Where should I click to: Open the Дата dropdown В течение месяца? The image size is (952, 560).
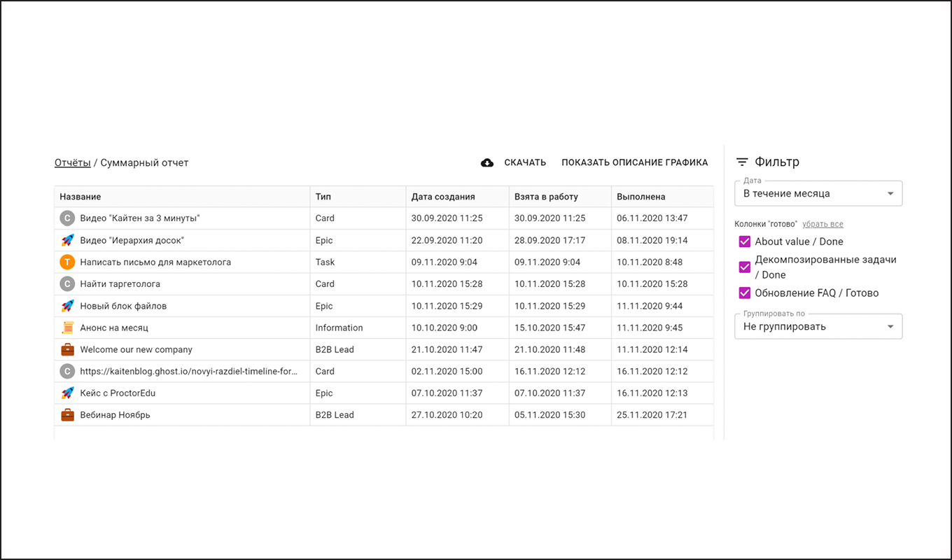pos(818,193)
